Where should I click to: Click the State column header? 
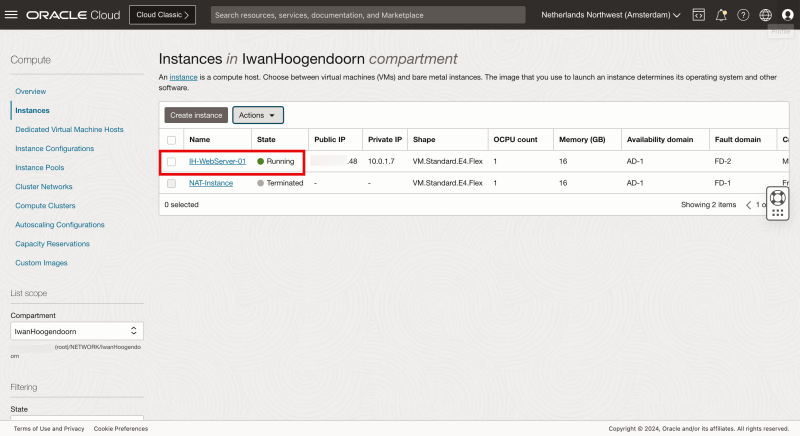[x=266, y=139]
